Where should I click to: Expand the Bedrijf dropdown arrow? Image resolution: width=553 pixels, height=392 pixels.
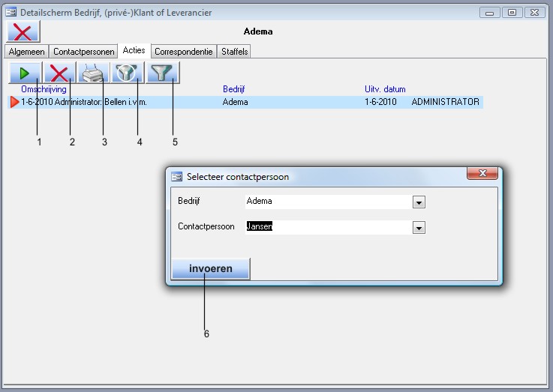(x=419, y=202)
